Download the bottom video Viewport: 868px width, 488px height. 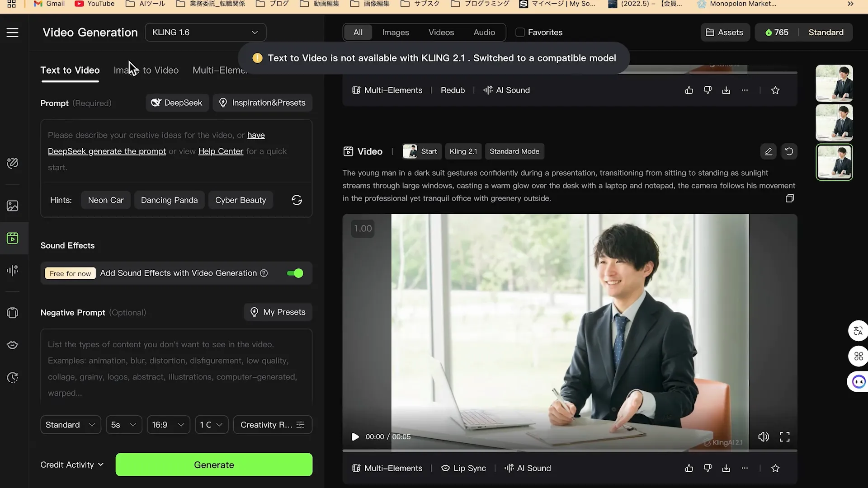tap(726, 468)
